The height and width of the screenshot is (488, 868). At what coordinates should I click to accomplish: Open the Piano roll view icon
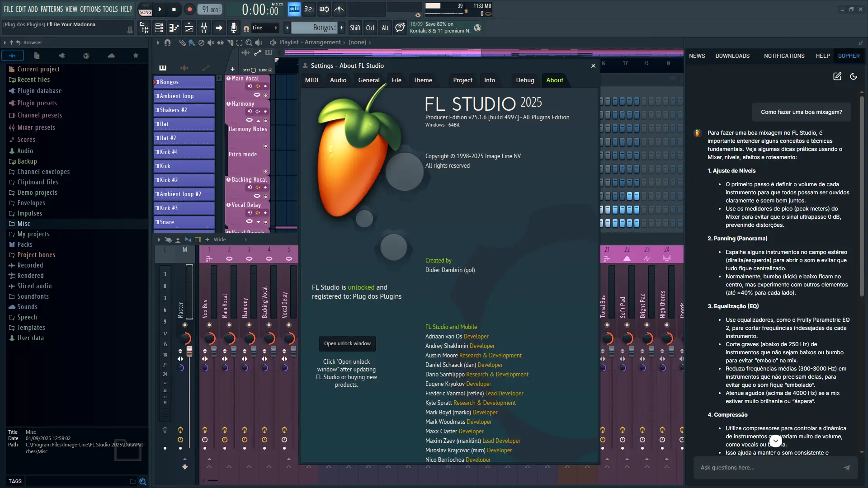(x=174, y=28)
